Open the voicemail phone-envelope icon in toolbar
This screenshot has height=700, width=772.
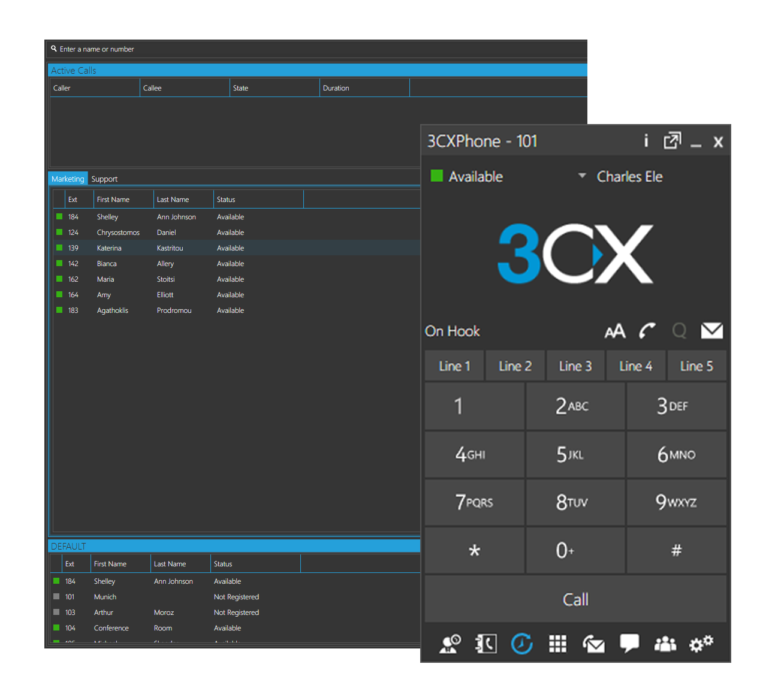click(593, 644)
